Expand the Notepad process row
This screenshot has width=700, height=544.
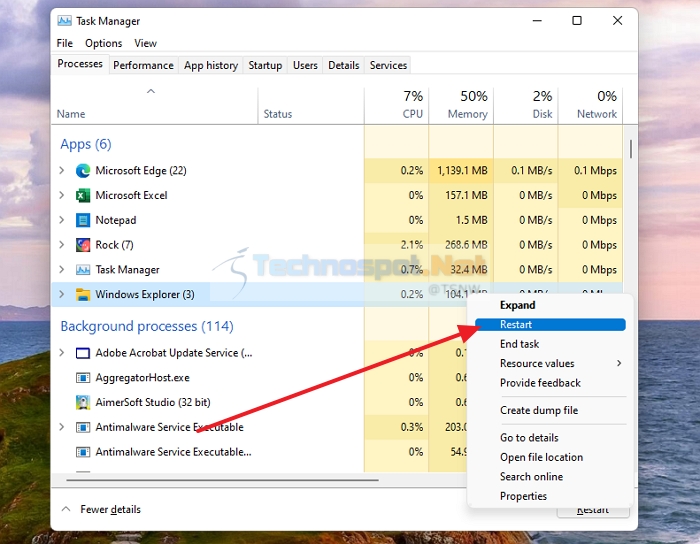[62, 220]
